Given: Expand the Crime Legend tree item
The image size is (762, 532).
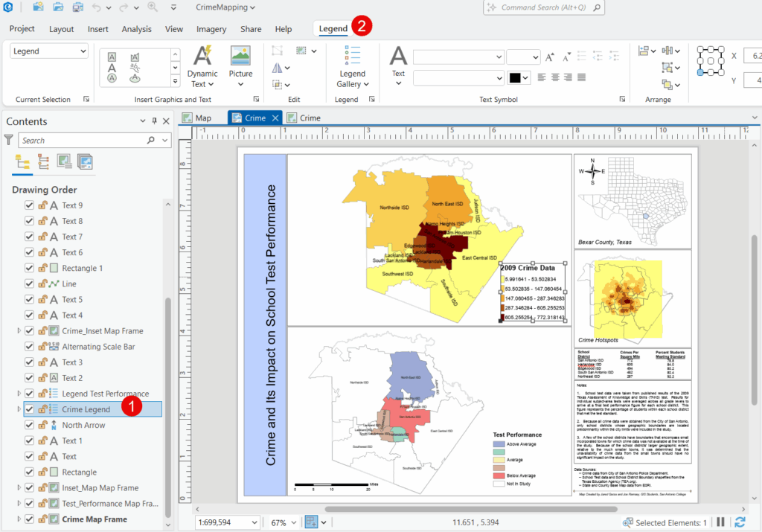Looking at the screenshot, I should (19, 409).
